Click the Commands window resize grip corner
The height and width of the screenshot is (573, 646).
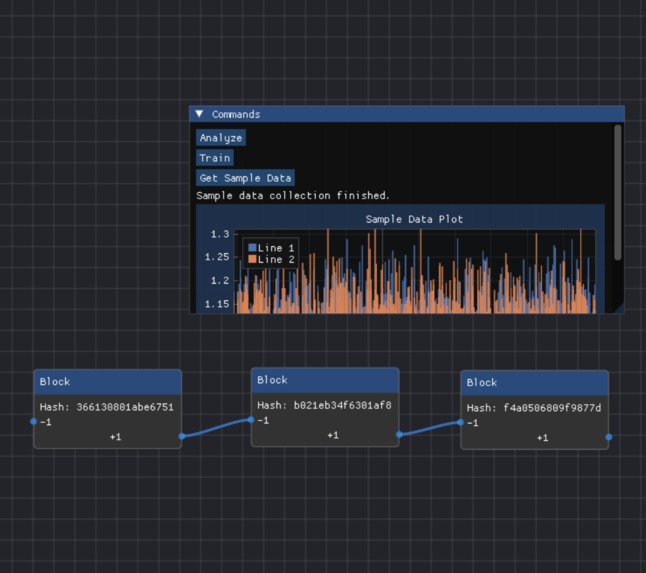(x=619, y=309)
